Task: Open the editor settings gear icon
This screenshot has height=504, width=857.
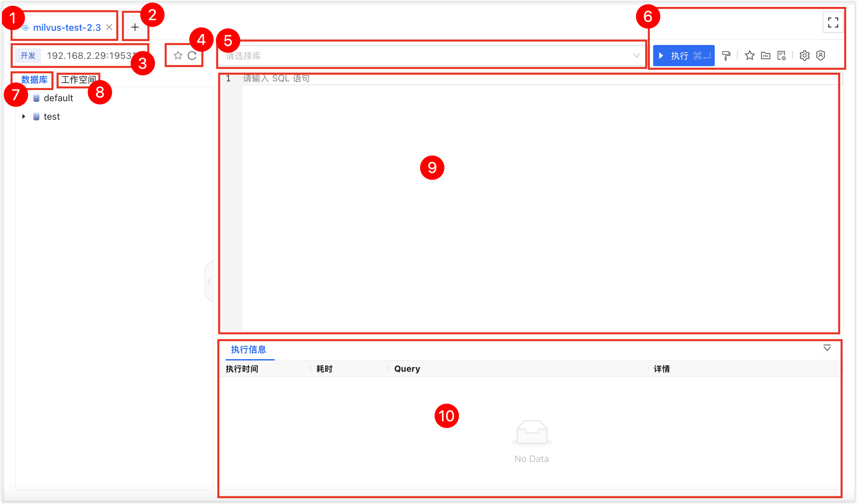Action: click(804, 56)
